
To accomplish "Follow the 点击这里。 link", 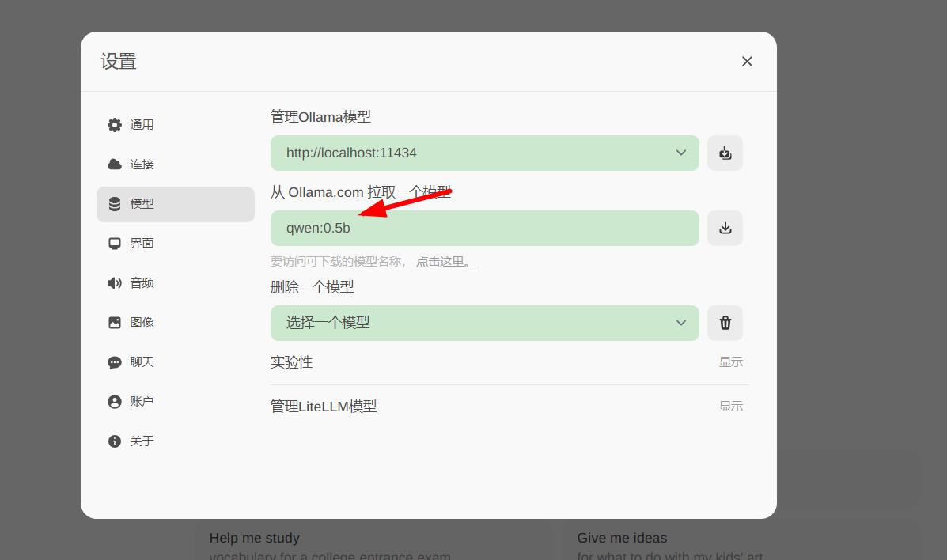I will 445,262.
